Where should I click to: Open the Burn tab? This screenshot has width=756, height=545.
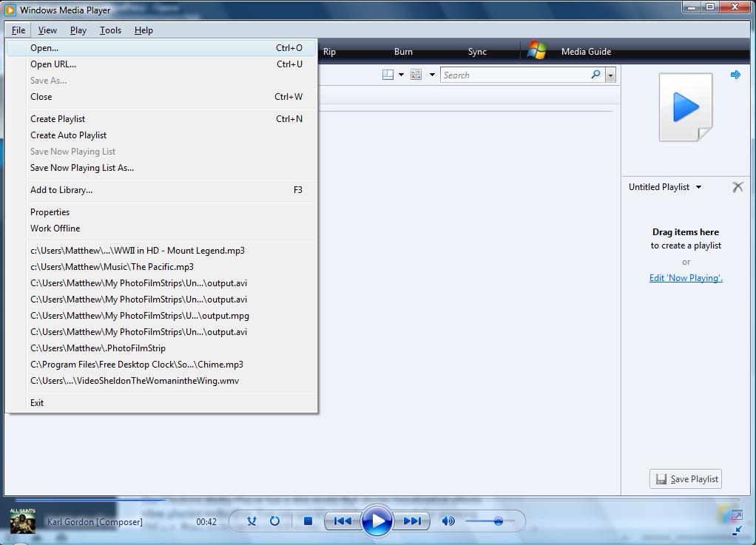[x=404, y=52]
